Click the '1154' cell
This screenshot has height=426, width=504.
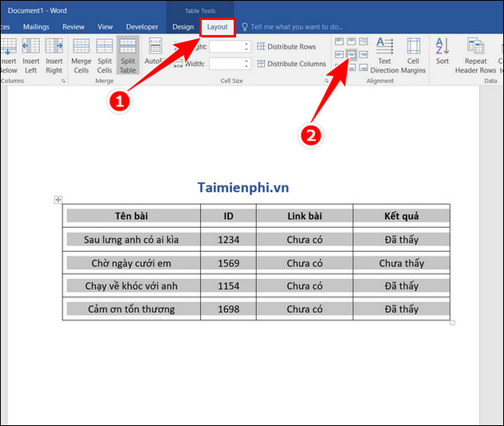pyautogui.click(x=229, y=285)
